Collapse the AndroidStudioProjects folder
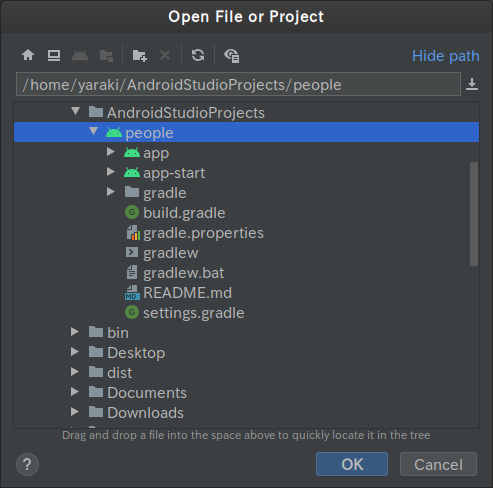Viewport: 493px width, 488px height. tap(76, 111)
